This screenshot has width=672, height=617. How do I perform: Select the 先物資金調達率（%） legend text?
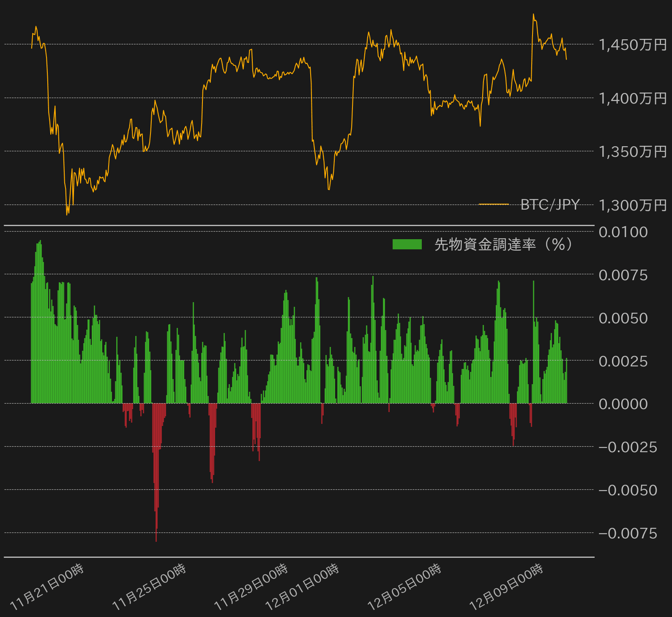(x=504, y=244)
